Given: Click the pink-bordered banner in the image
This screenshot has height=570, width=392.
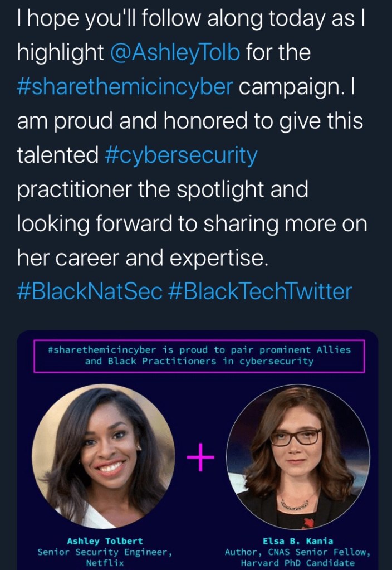Looking at the screenshot, I should pyautogui.click(x=199, y=355).
